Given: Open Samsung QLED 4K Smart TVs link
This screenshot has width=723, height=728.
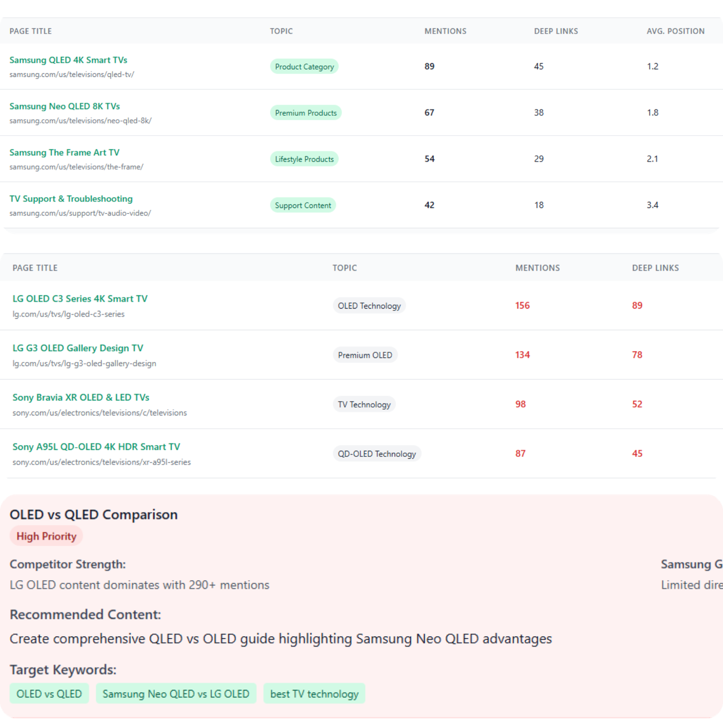Looking at the screenshot, I should pyautogui.click(x=68, y=60).
